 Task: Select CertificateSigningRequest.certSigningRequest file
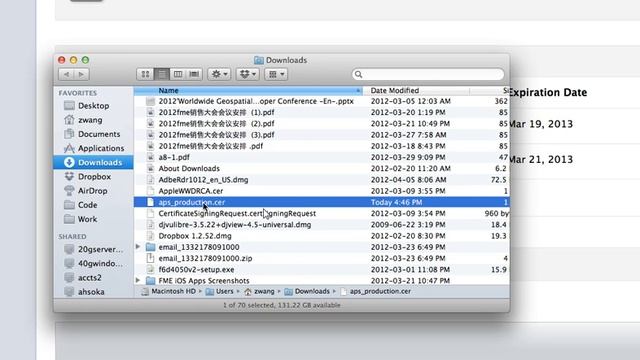(x=322, y=213)
